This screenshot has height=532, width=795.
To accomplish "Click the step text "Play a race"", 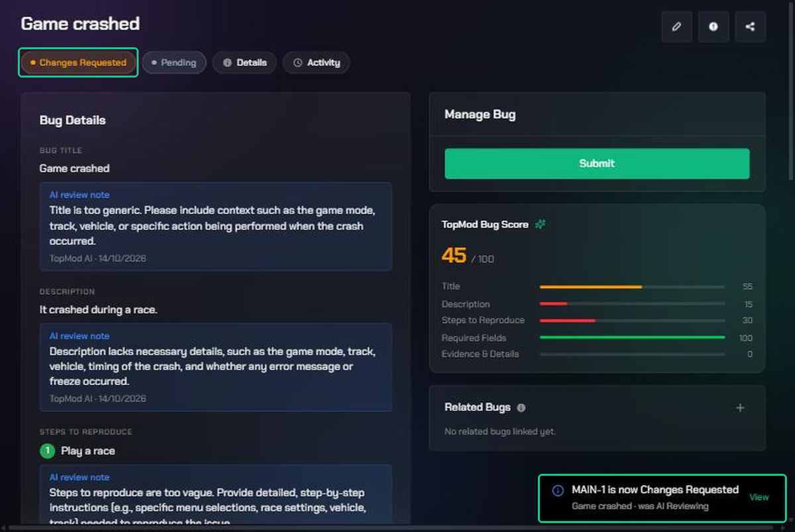I will tap(88, 451).
